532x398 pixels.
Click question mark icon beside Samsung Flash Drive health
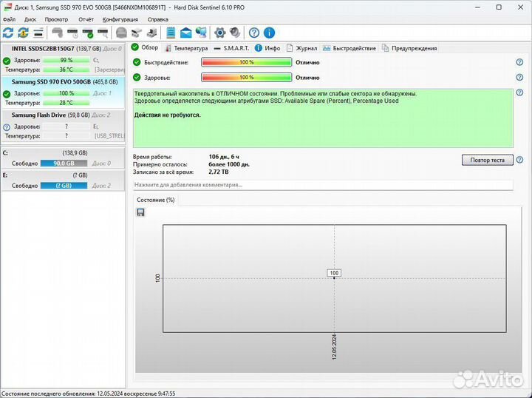[7, 127]
